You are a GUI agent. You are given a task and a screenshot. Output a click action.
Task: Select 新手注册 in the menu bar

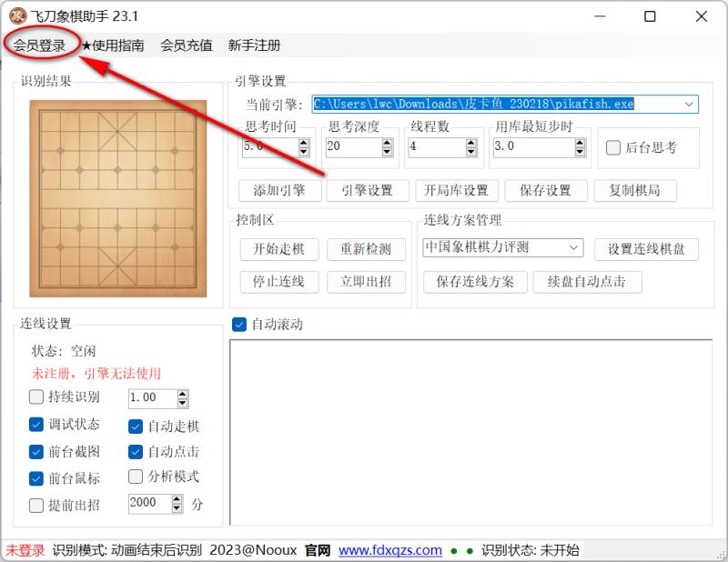(254, 45)
